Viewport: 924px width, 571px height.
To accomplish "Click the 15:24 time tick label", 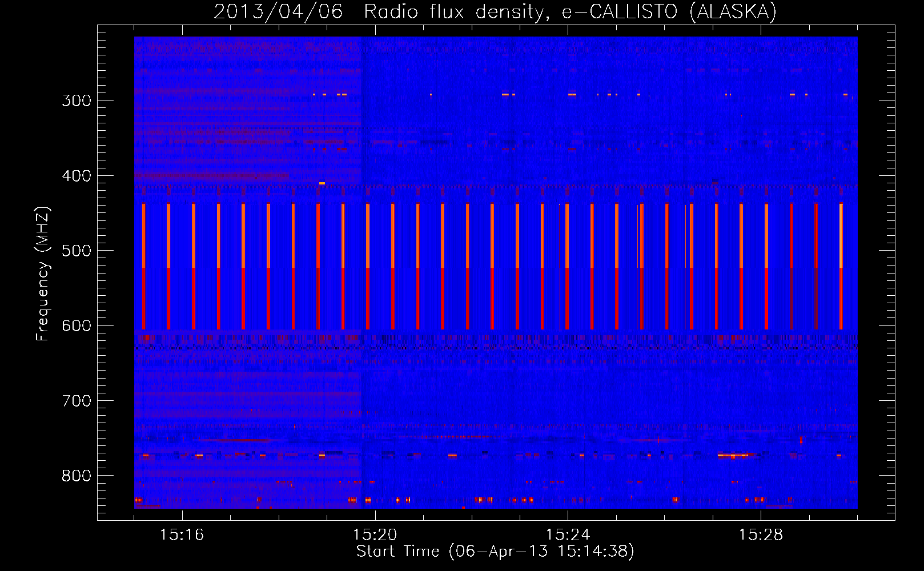I will (568, 535).
